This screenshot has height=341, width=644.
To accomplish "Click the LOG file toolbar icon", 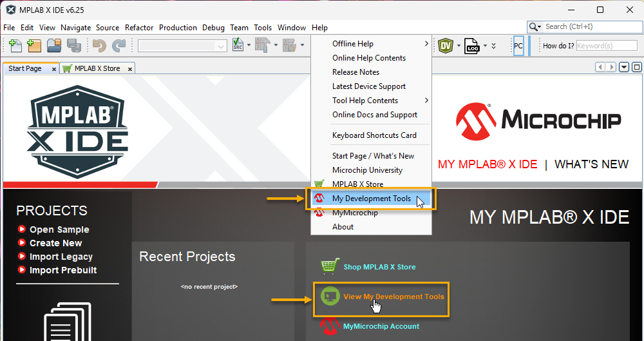I will 472,46.
